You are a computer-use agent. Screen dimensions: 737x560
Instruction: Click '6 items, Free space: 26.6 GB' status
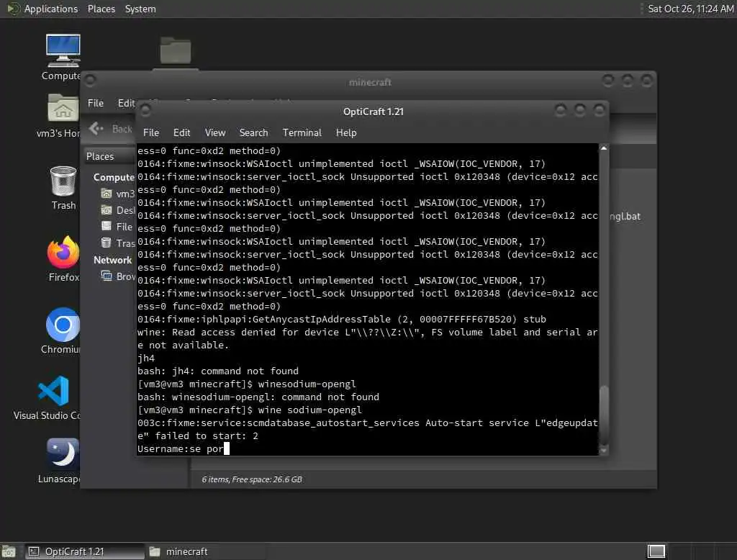pyautogui.click(x=252, y=479)
